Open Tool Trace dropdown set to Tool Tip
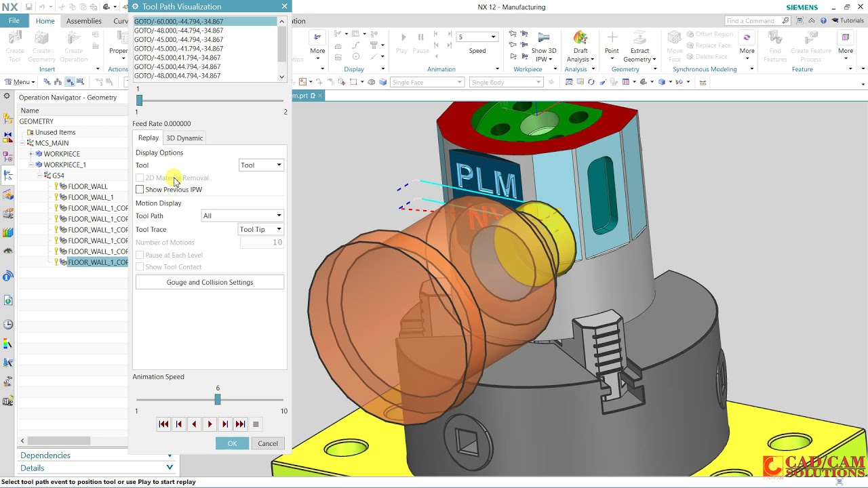The image size is (868, 488). [260, 229]
